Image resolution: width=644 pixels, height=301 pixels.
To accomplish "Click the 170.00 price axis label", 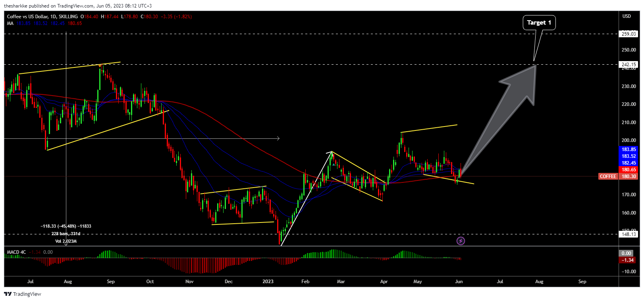I will pyautogui.click(x=629, y=195).
